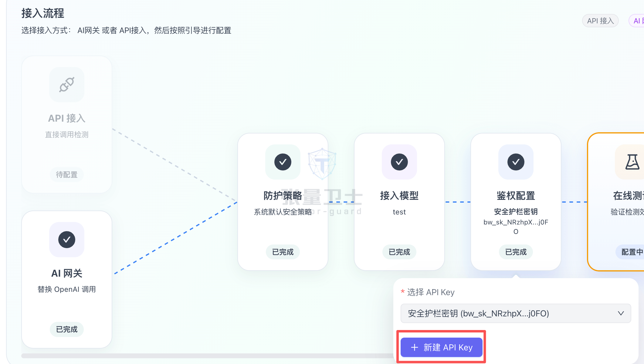
Task: Click 安全护栏密钥 label in 鉴权配置 card
Action: tap(516, 212)
